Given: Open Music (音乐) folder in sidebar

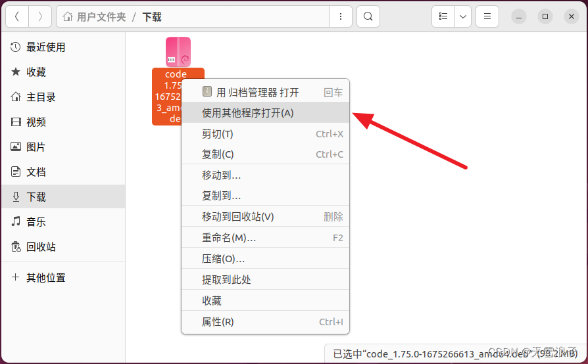Looking at the screenshot, I should 36,222.
